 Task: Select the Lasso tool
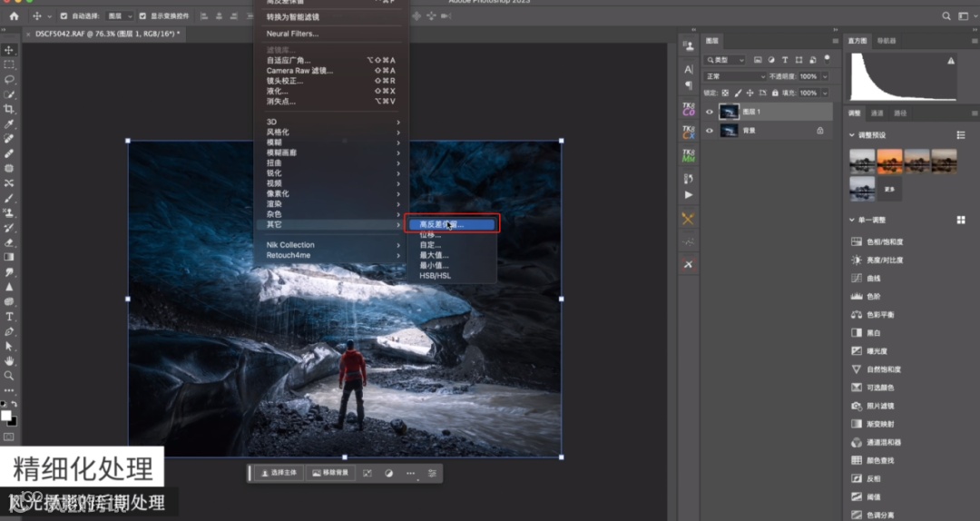[9, 80]
